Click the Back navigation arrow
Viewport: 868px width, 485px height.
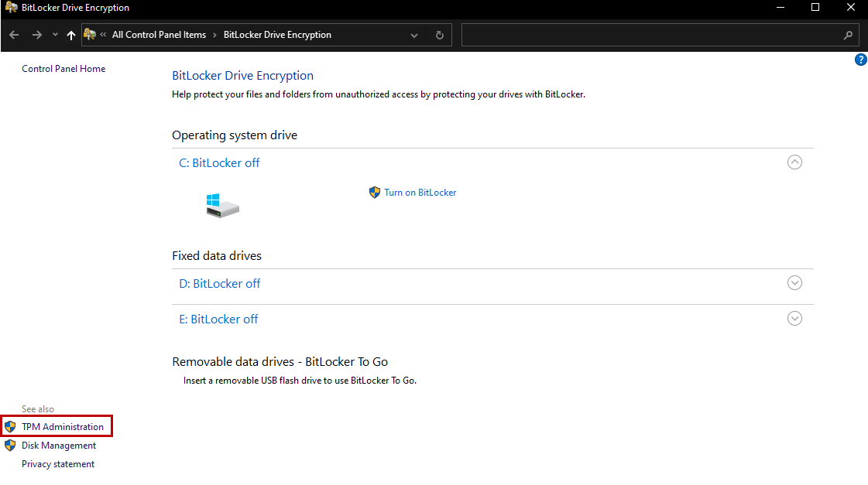pyautogui.click(x=14, y=35)
